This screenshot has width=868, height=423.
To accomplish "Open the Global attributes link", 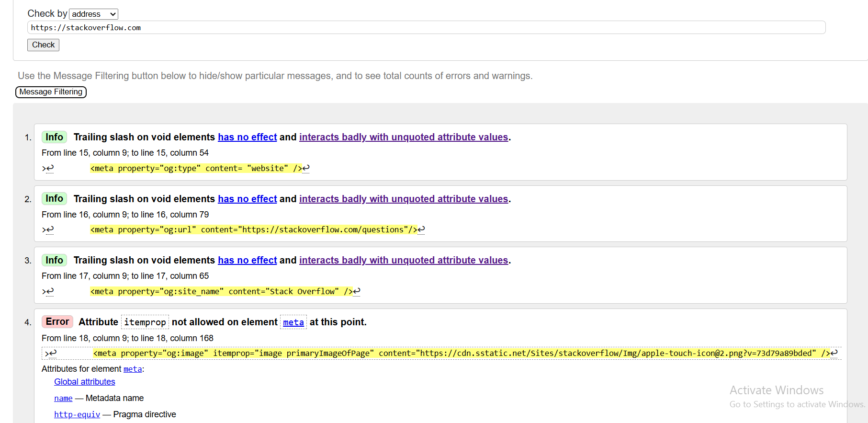I will click(85, 382).
